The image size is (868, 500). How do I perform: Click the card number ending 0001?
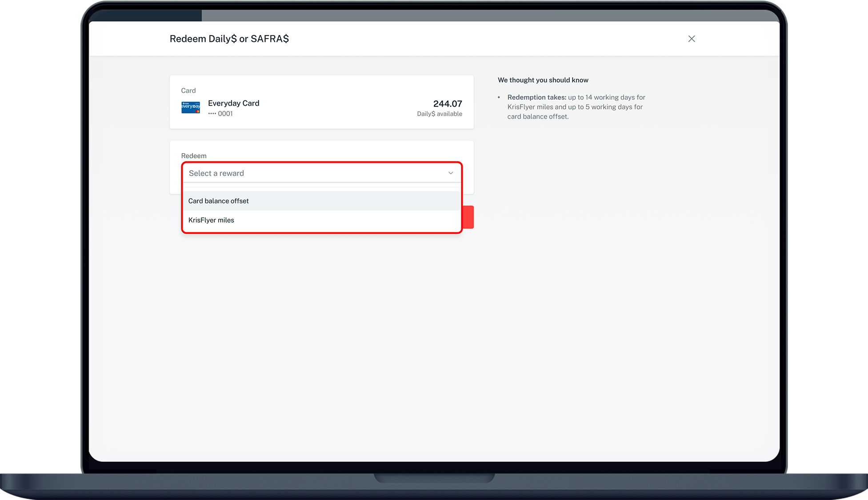point(220,114)
